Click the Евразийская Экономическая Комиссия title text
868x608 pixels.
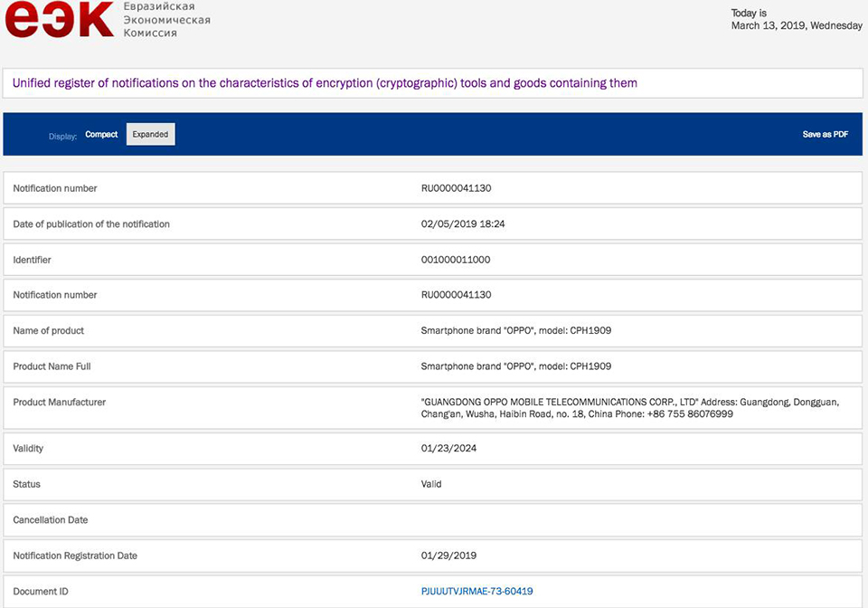(x=167, y=20)
